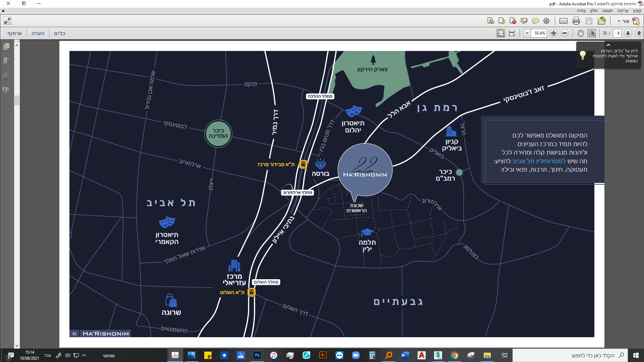
Task: Click the page number input field
Action: (618, 33)
